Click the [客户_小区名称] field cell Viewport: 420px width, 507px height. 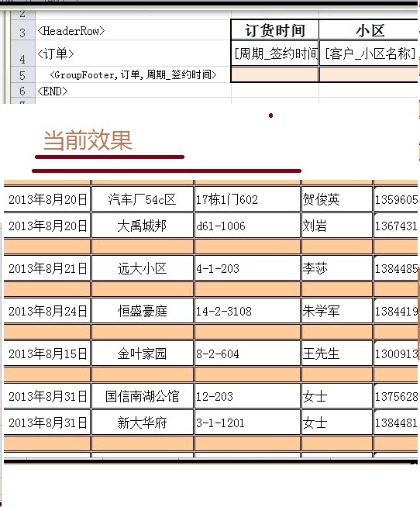[369, 53]
